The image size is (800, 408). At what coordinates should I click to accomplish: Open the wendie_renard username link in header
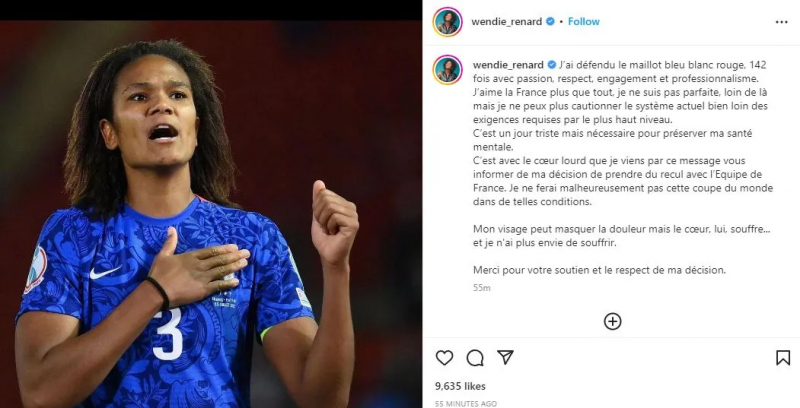tap(507, 21)
